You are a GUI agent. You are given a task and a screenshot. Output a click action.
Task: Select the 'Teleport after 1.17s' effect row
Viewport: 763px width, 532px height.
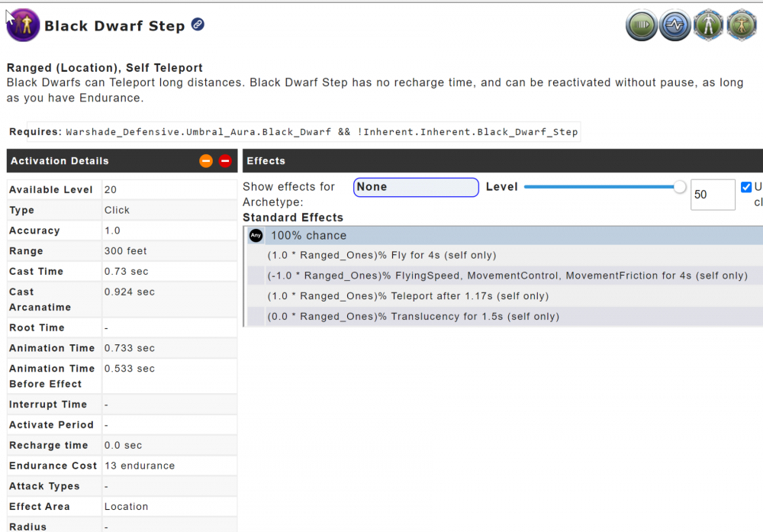point(408,296)
